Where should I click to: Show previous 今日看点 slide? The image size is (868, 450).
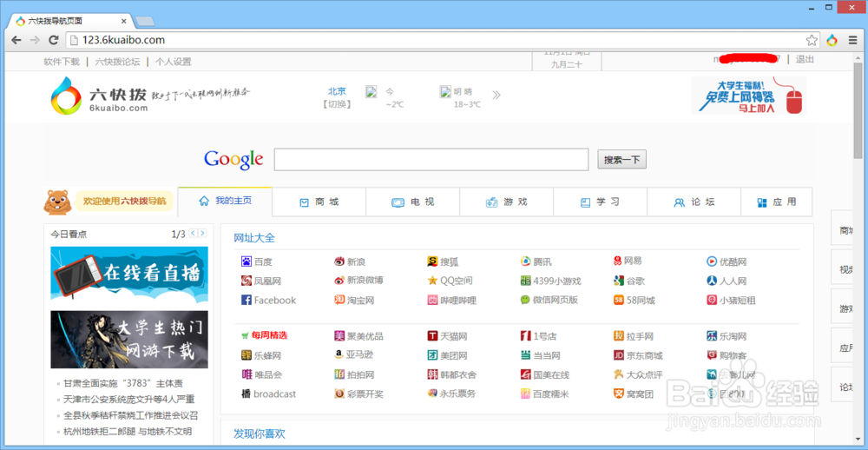(193, 234)
